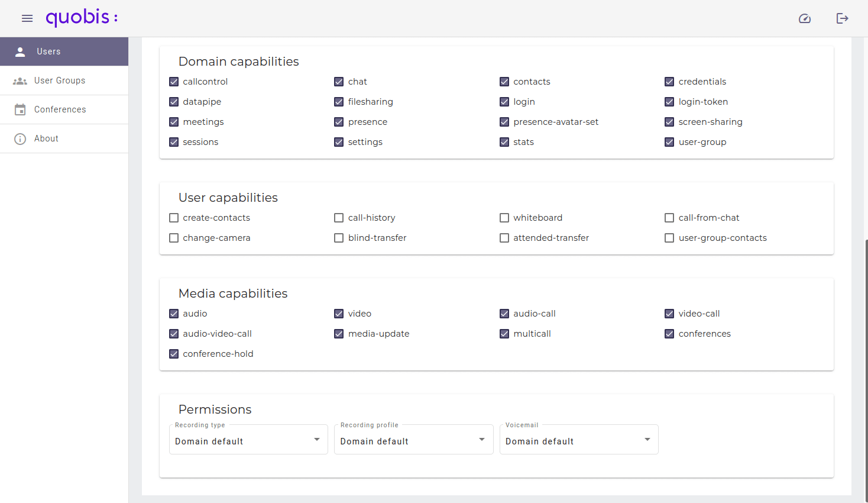Viewport: 868px width, 503px height.
Task: Enable create-contacts user capability
Action: coord(174,218)
